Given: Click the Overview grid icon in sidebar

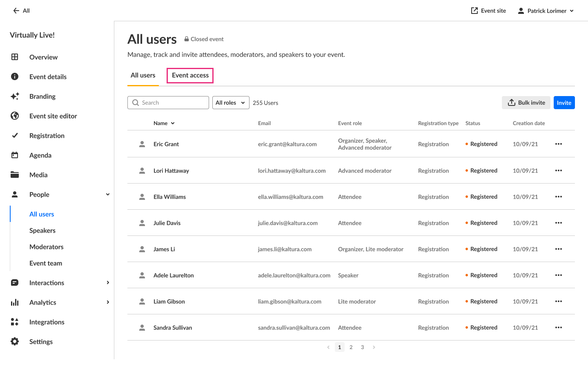Looking at the screenshot, I should click(x=15, y=57).
